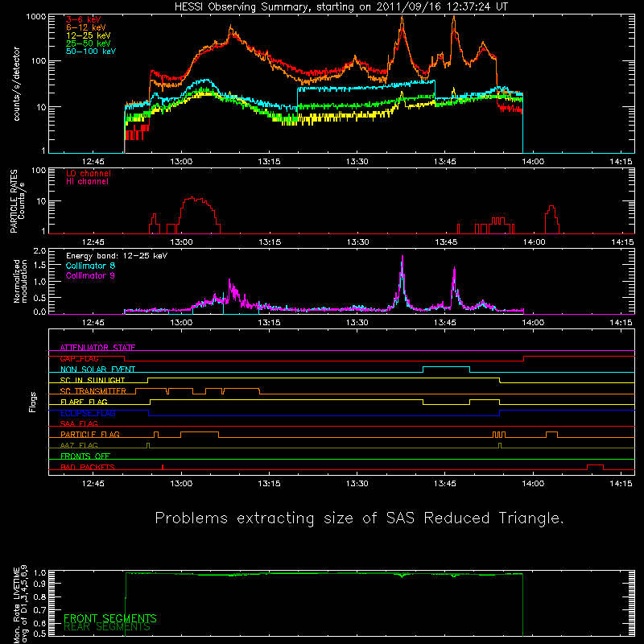Click the SAA_FLAG label
Screen dimensions: 644x644
click(x=79, y=423)
